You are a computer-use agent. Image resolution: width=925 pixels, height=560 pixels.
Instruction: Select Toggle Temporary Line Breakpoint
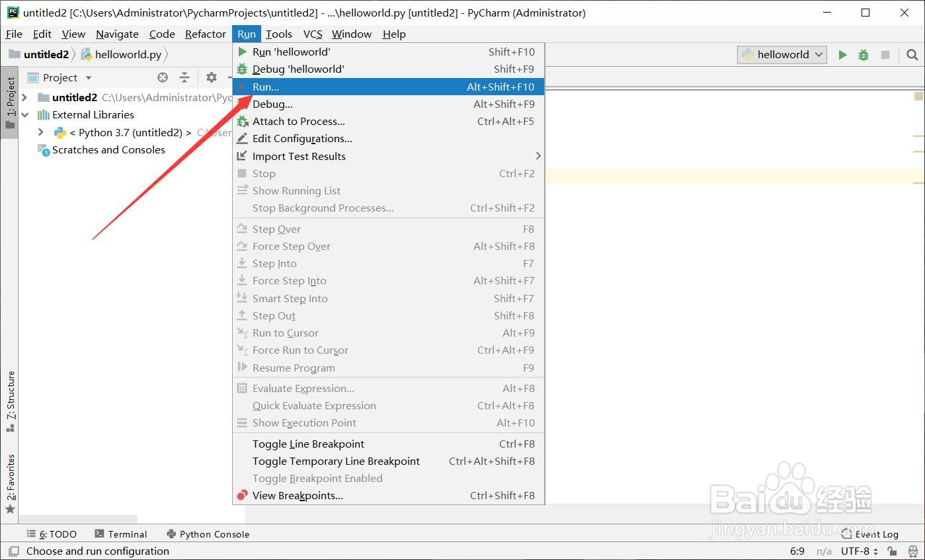tap(389, 461)
